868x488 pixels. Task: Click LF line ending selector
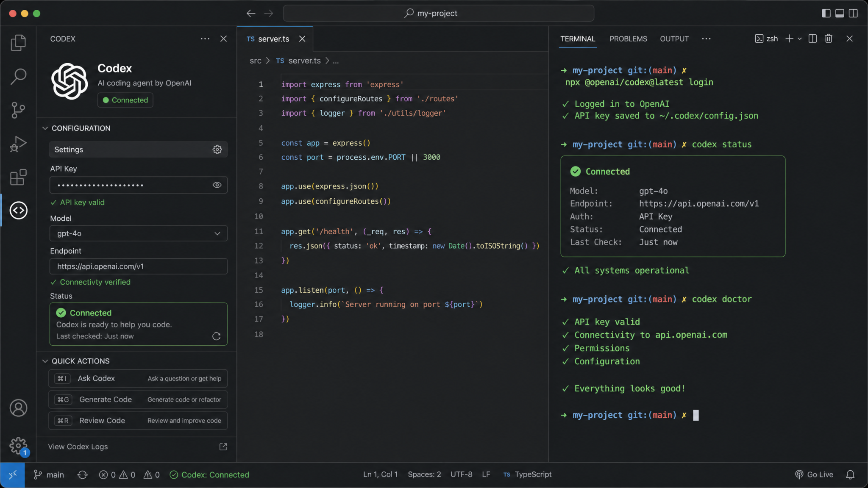pyautogui.click(x=486, y=474)
